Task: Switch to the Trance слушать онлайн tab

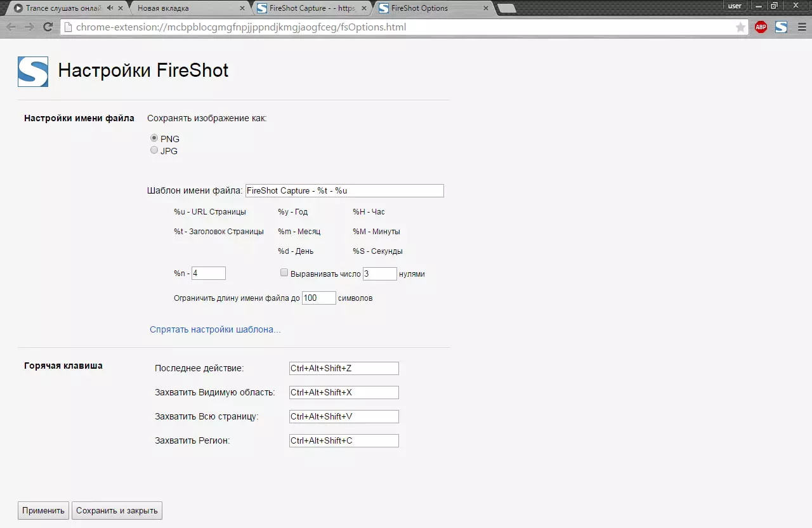Action: click(65, 8)
